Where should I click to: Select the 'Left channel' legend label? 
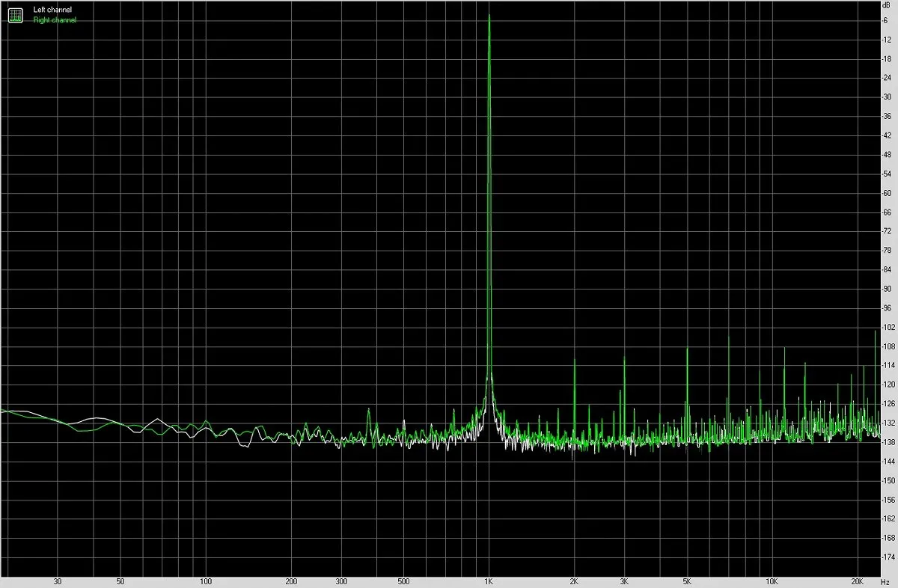point(52,10)
